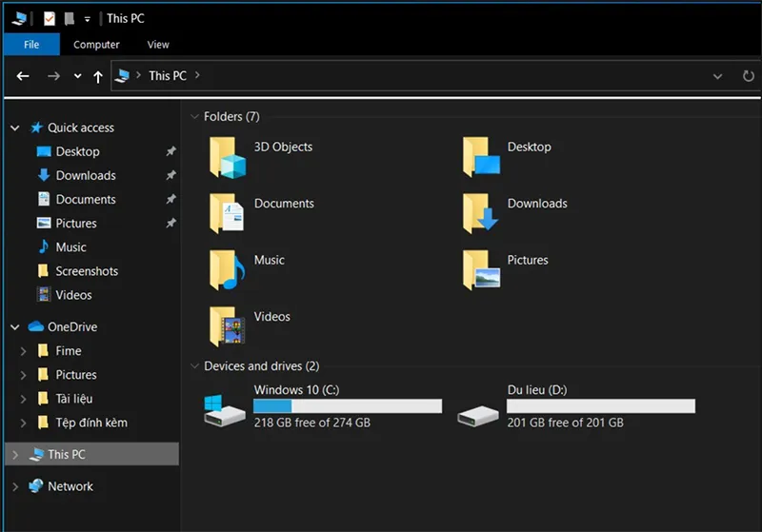Click the Up one level arrow
The width and height of the screenshot is (762, 532).
98,76
